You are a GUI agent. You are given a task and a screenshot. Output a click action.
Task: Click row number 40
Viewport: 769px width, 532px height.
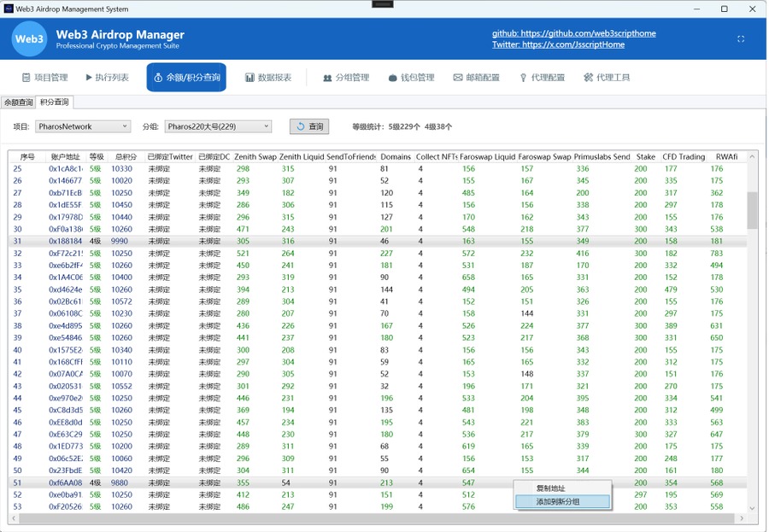pos(18,350)
